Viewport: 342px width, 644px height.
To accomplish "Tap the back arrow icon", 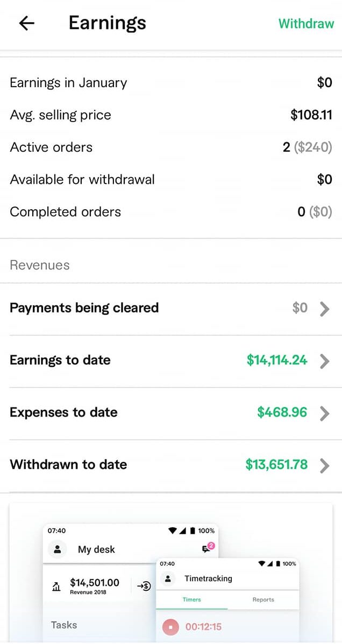I will pos(26,23).
